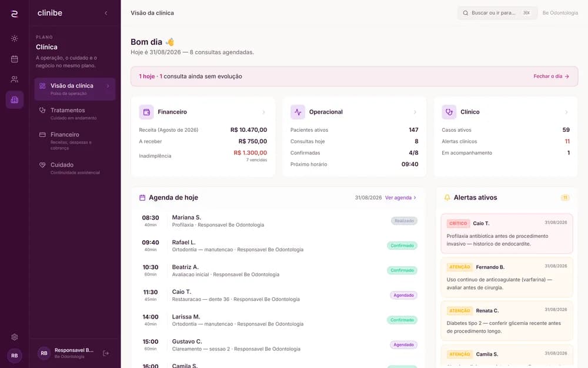The width and height of the screenshot is (588, 368).
Task: Collapse the sidebar with the top chevron
Action: 106,13
